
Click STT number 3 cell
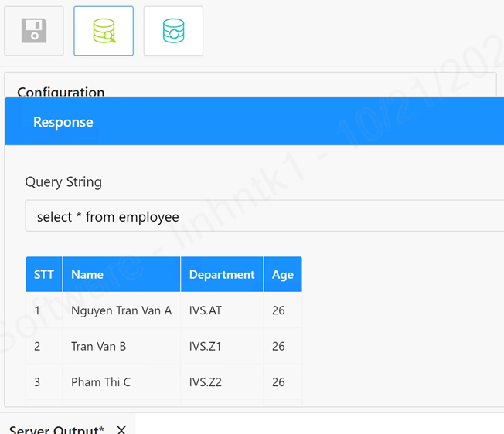pos(44,382)
